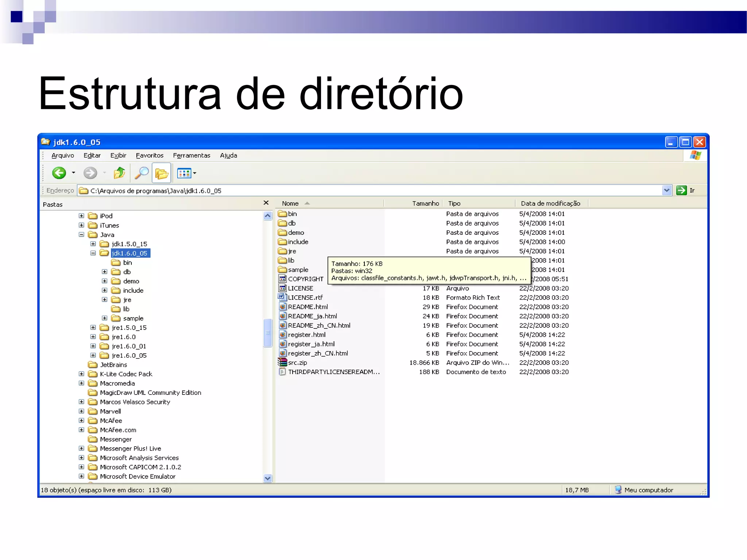
Task: Select README_ja.html file icon
Action: tap(282, 316)
